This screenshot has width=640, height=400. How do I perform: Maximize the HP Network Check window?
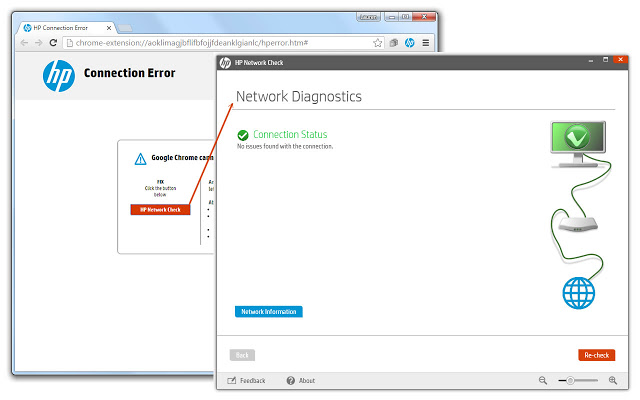[x=605, y=60]
